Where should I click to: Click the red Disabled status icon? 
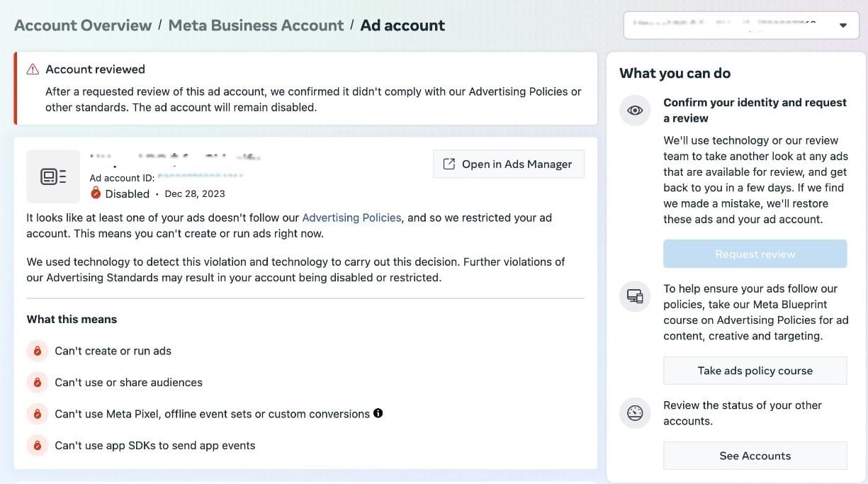(96, 193)
